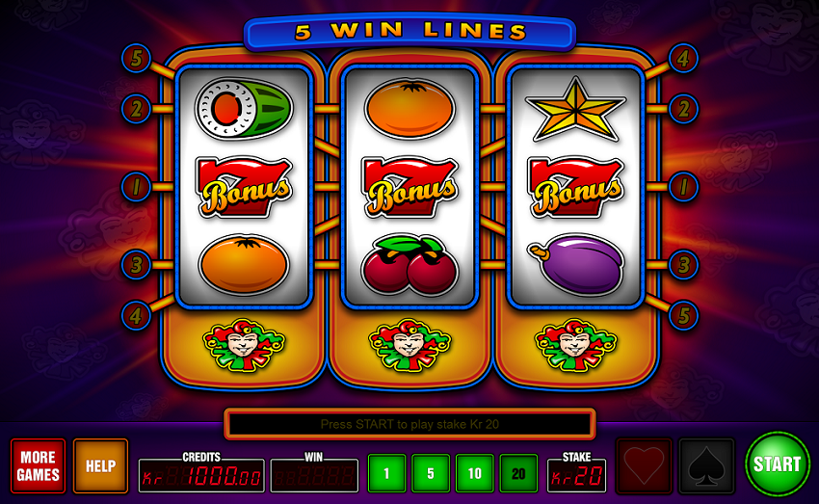This screenshot has width=819, height=504.
Task: Click the joker face under the third reel
Action: click(575, 345)
